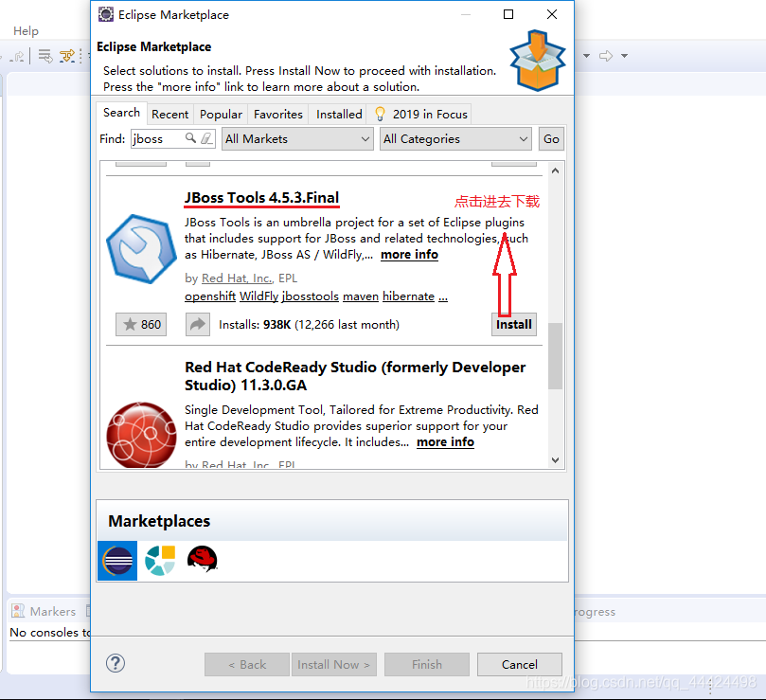Close the Eclipse Marketplace dialog
The height and width of the screenshot is (700, 766).
(x=552, y=14)
